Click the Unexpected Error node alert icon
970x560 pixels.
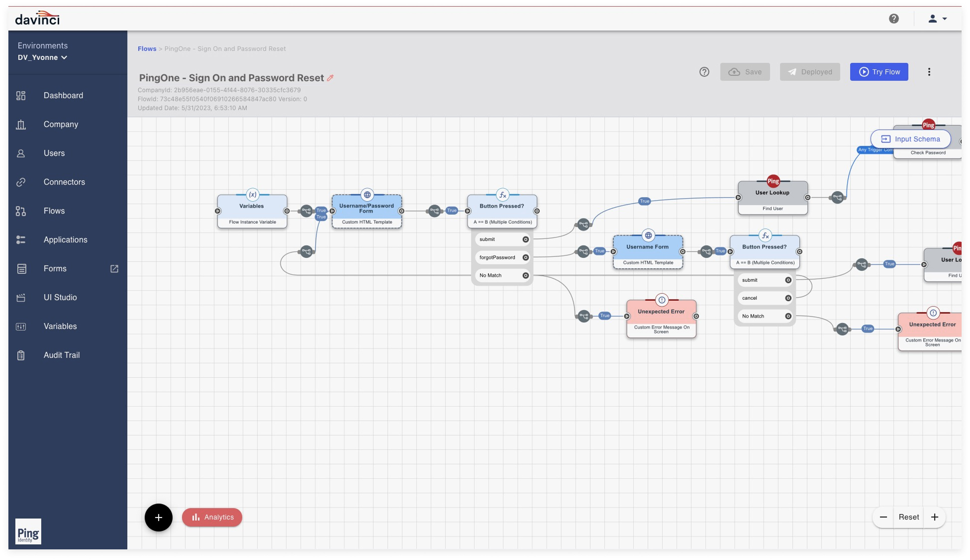tap(662, 300)
